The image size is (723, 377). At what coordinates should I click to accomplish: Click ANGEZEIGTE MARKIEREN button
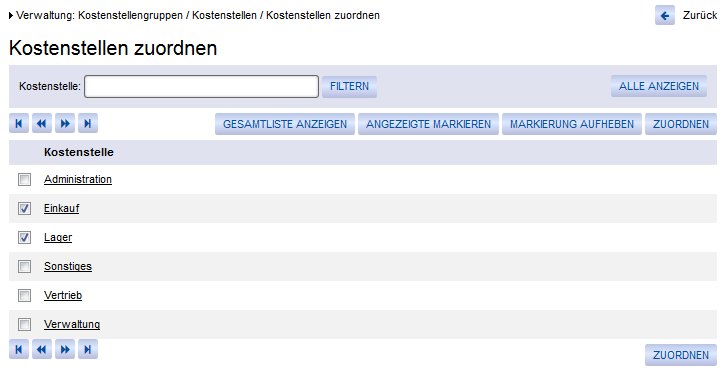pyautogui.click(x=428, y=124)
